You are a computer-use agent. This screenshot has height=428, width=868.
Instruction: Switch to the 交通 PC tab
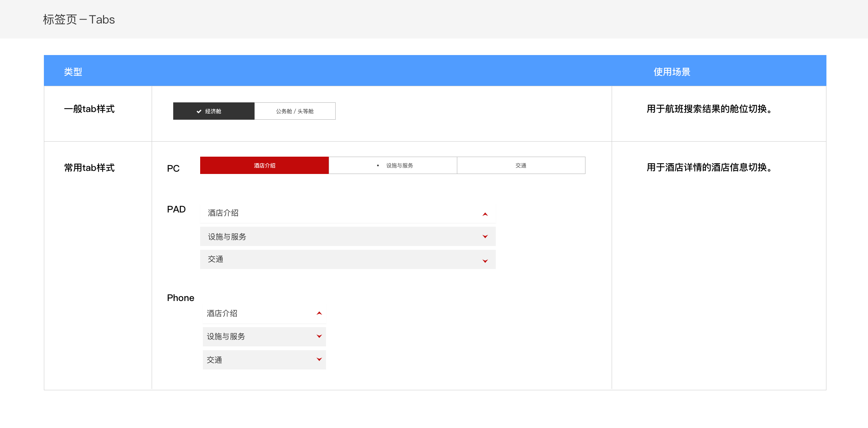pyautogui.click(x=521, y=166)
